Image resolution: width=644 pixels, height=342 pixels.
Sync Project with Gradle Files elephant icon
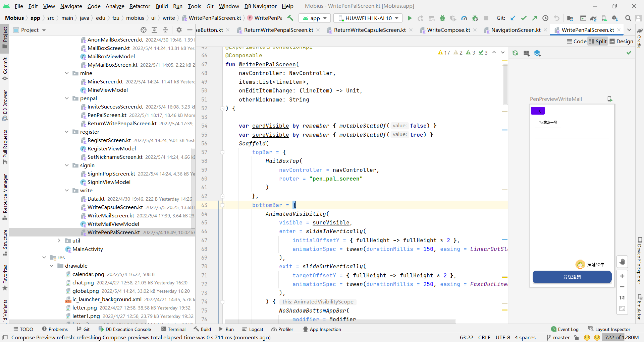click(593, 18)
